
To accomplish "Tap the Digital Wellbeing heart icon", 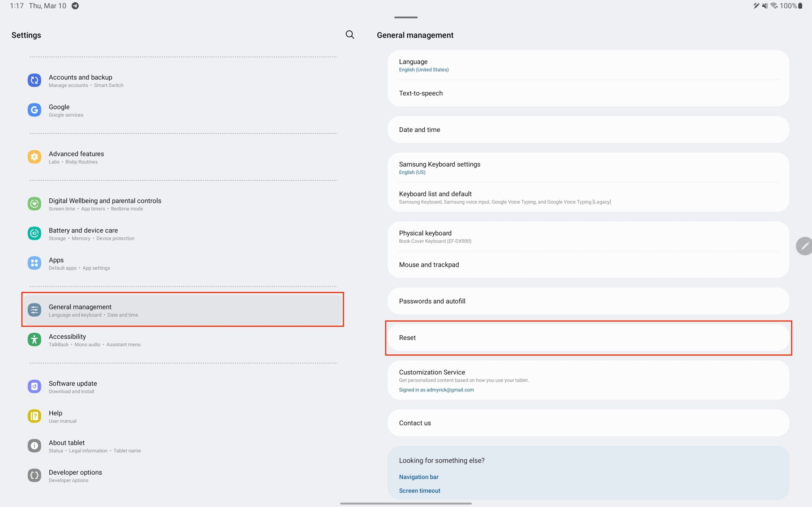I will 34,204.
